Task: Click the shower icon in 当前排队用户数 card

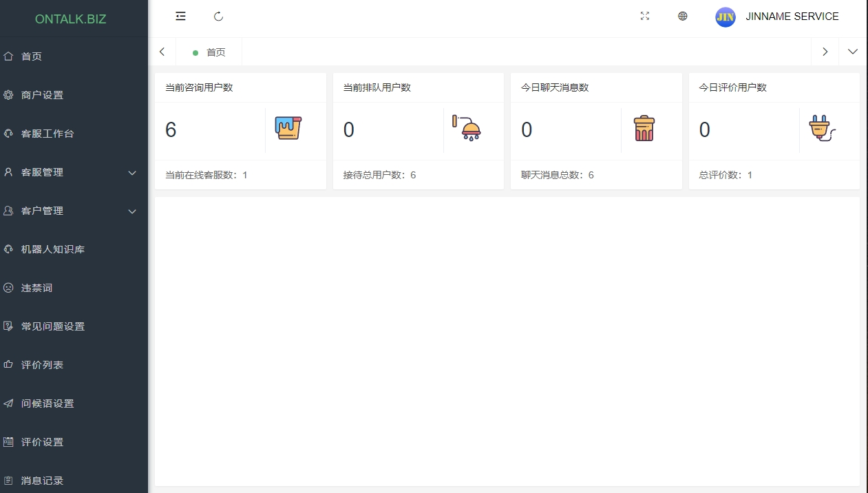Action: (467, 129)
